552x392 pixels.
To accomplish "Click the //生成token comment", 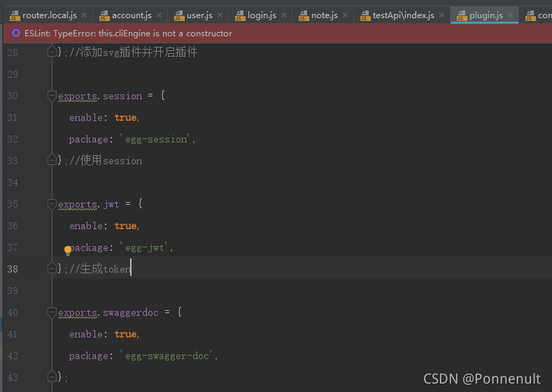I will tap(100, 269).
